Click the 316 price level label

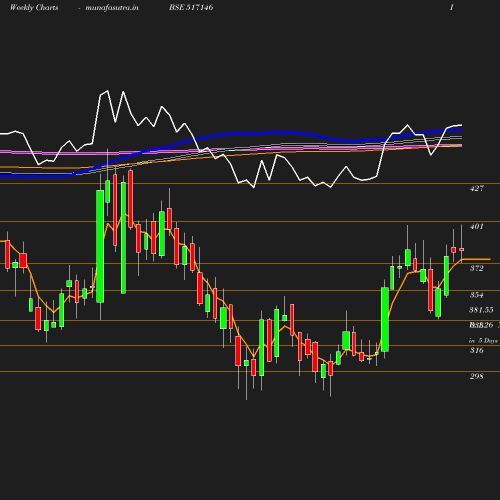tap(477, 350)
